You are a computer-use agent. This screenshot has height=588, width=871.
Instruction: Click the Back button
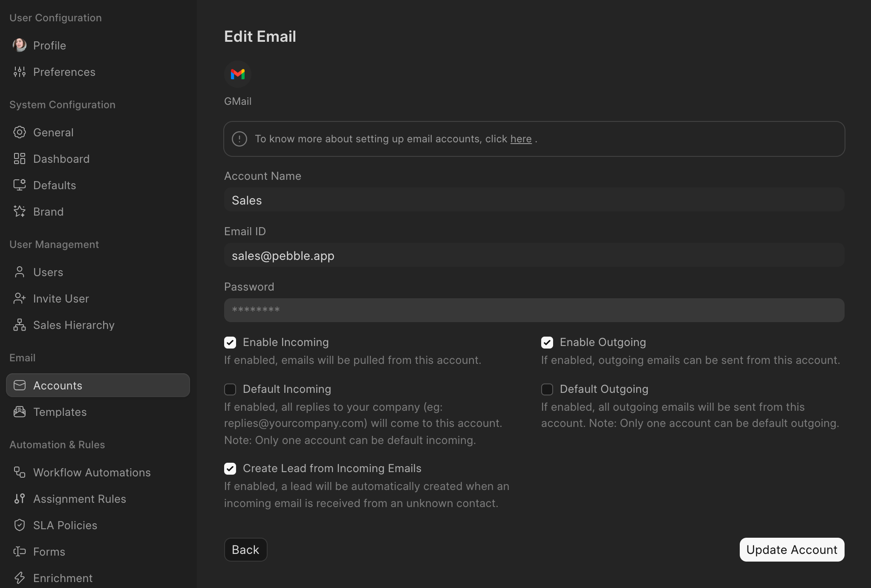tap(246, 550)
